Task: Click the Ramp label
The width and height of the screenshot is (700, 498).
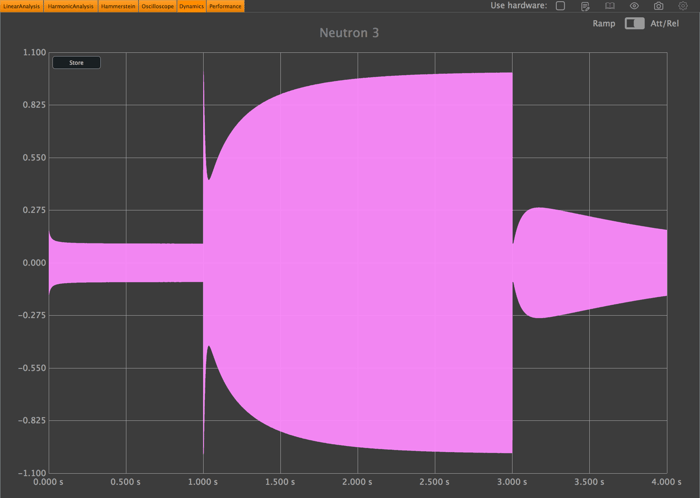Action: (604, 24)
